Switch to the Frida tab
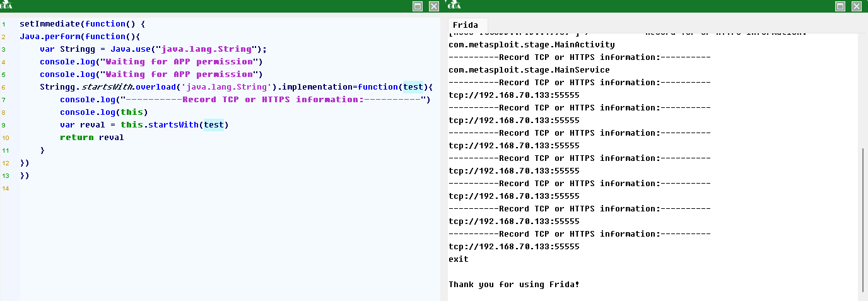The height and width of the screenshot is (301, 868). point(466,25)
